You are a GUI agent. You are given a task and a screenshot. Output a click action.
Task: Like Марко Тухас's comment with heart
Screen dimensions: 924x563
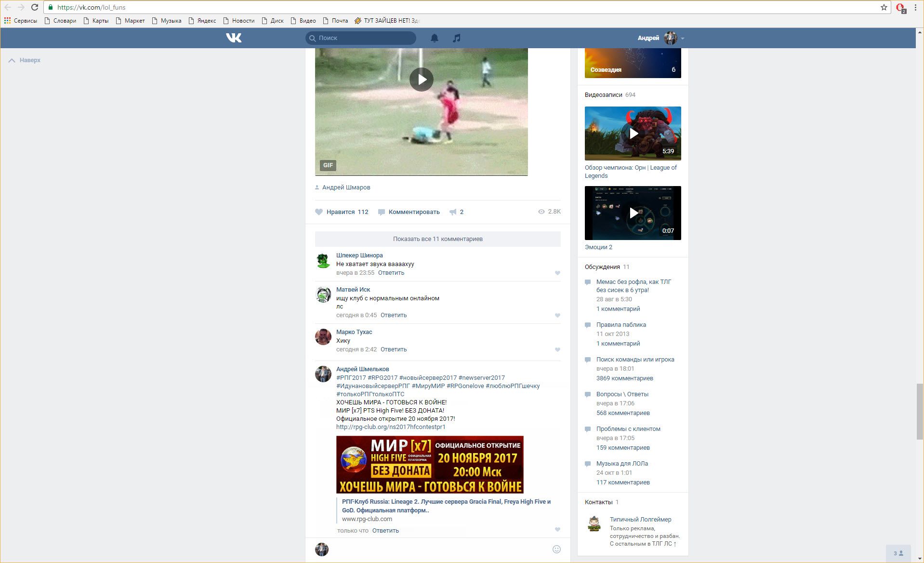click(557, 350)
